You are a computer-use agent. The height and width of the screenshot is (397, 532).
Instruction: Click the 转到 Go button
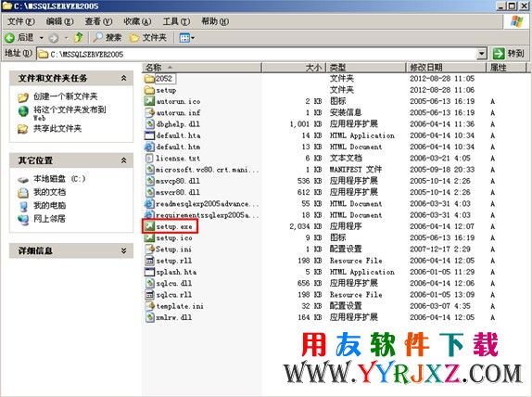coord(509,54)
